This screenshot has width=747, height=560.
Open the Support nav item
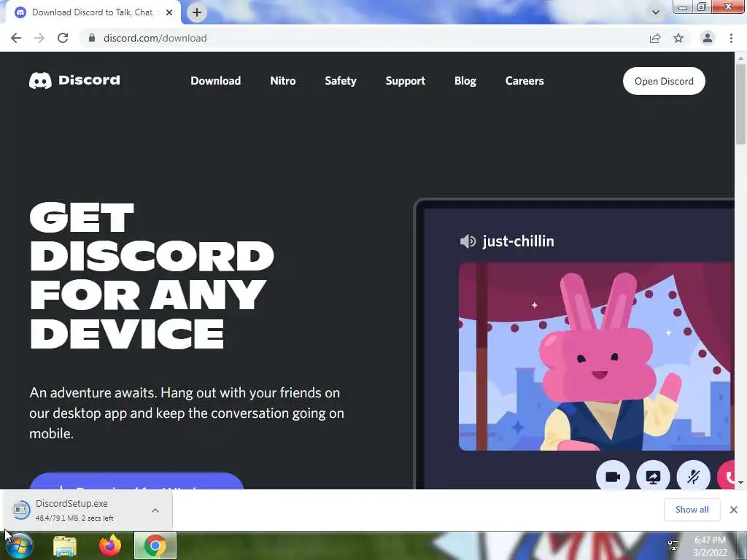coord(406,81)
